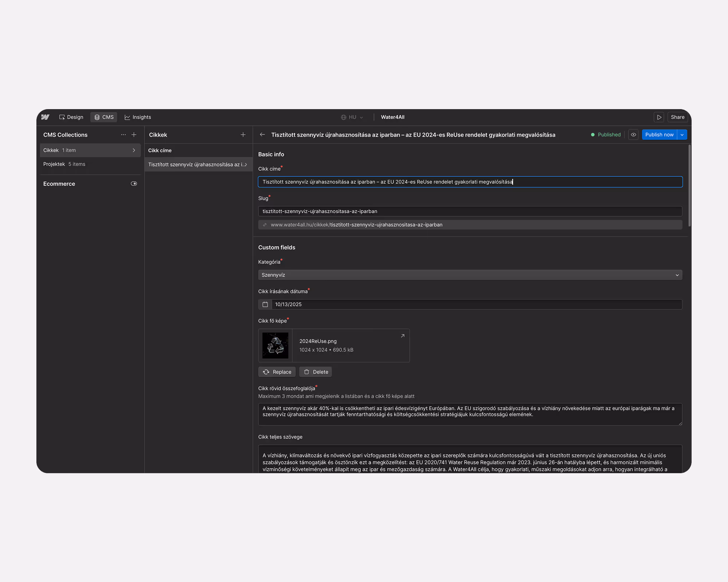Toggle Ecommerce visibility eye switch
The height and width of the screenshot is (582, 728).
pos(134,184)
